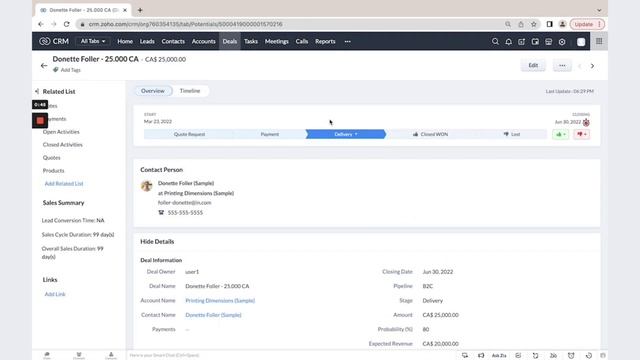This screenshot has height=360, width=640.
Task: Click the quick create icon in CRM header
Action: coord(522,42)
